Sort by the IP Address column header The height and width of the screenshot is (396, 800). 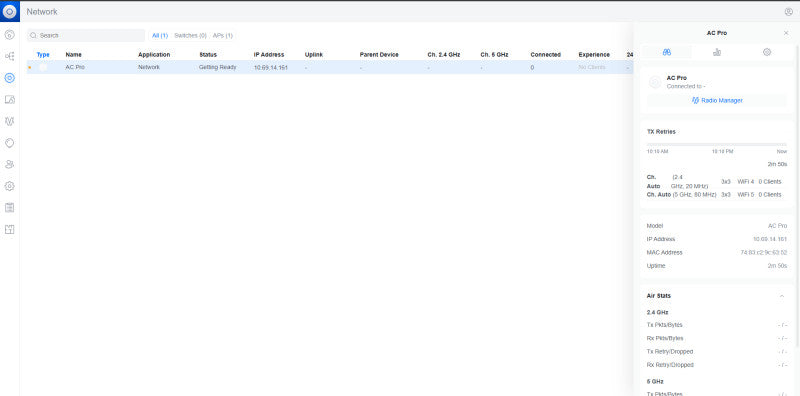tap(269, 55)
